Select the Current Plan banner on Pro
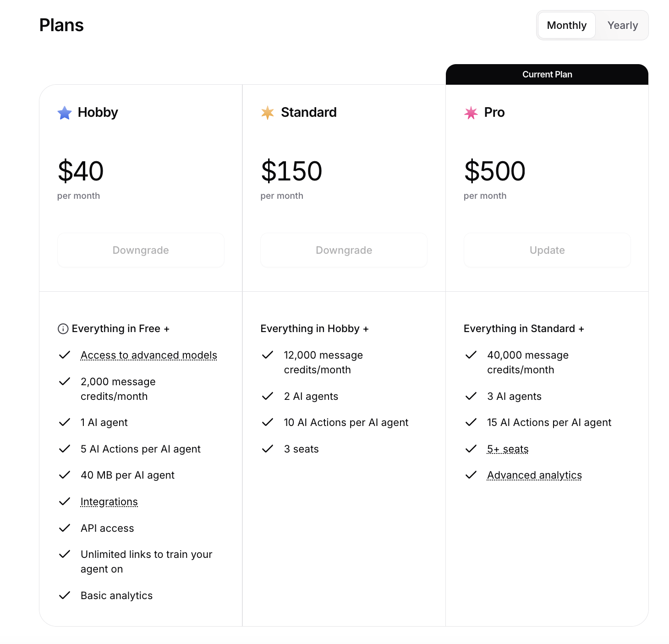This screenshot has width=669, height=644. 547,74
